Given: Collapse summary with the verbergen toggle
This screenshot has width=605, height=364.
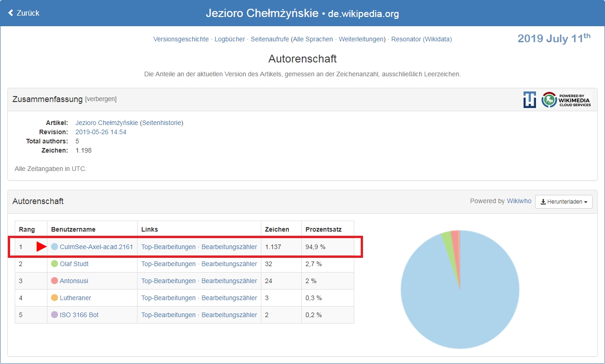Looking at the screenshot, I should [101, 99].
